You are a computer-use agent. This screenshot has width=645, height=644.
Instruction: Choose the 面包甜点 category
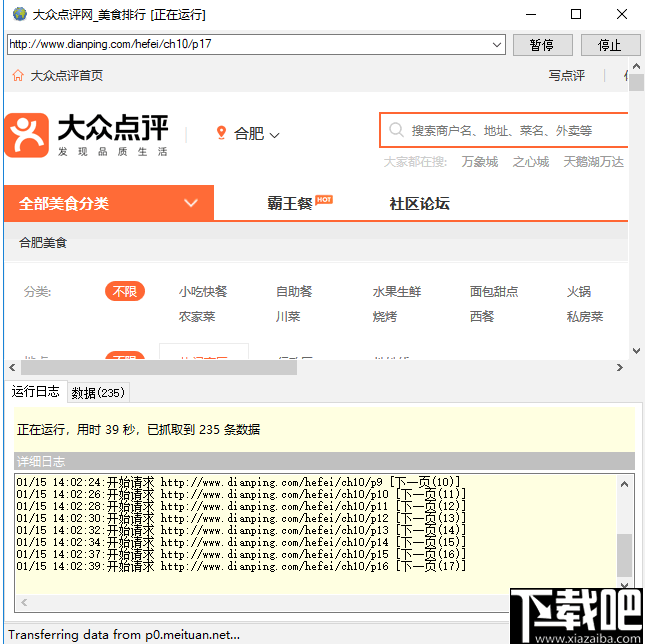pos(494,292)
